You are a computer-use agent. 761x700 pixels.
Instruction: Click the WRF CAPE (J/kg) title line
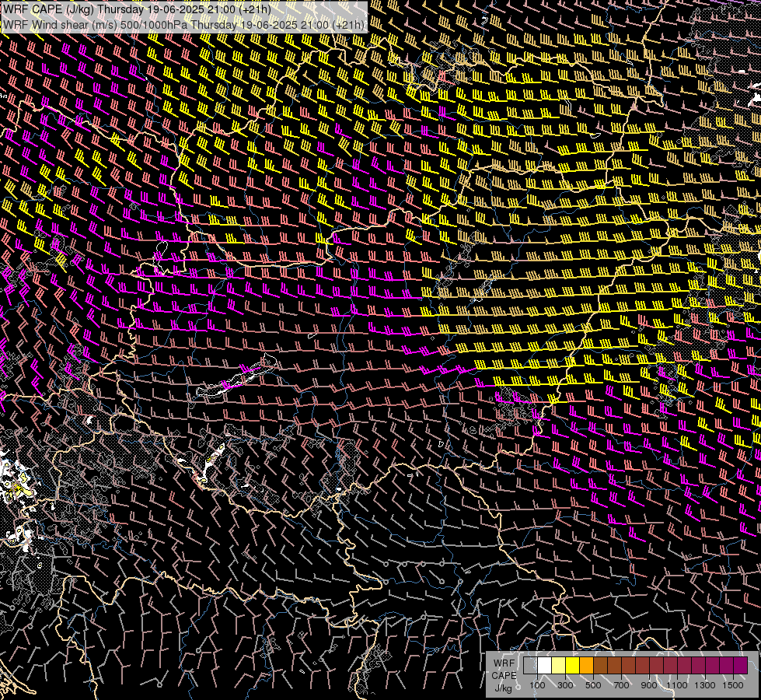tap(138, 9)
